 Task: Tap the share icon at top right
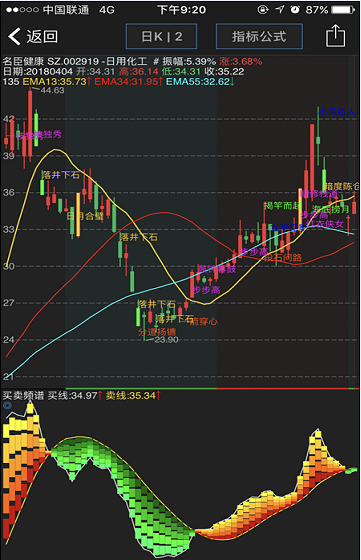[335, 36]
